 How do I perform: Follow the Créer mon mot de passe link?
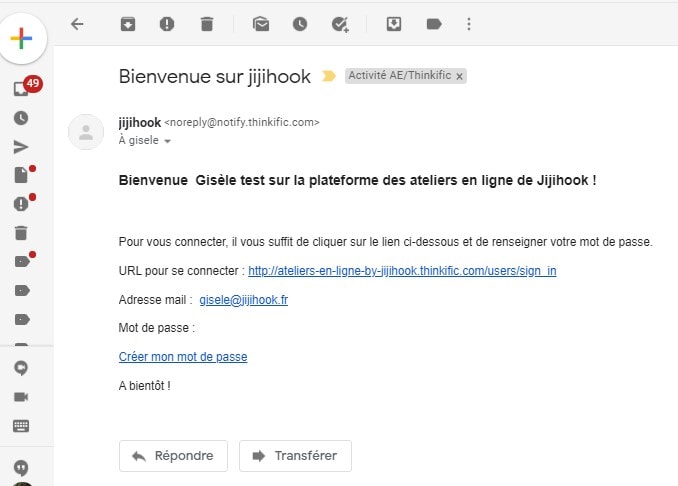[183, 357]
